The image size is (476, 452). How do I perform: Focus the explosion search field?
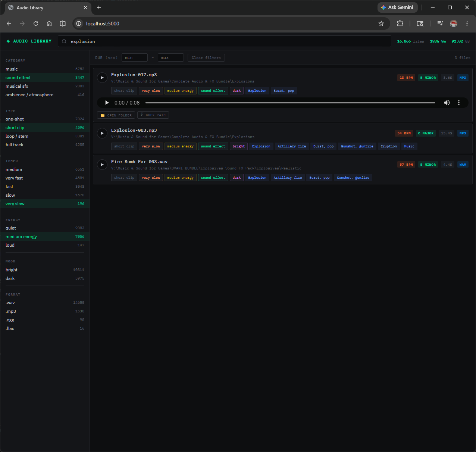tap(225, 41)
